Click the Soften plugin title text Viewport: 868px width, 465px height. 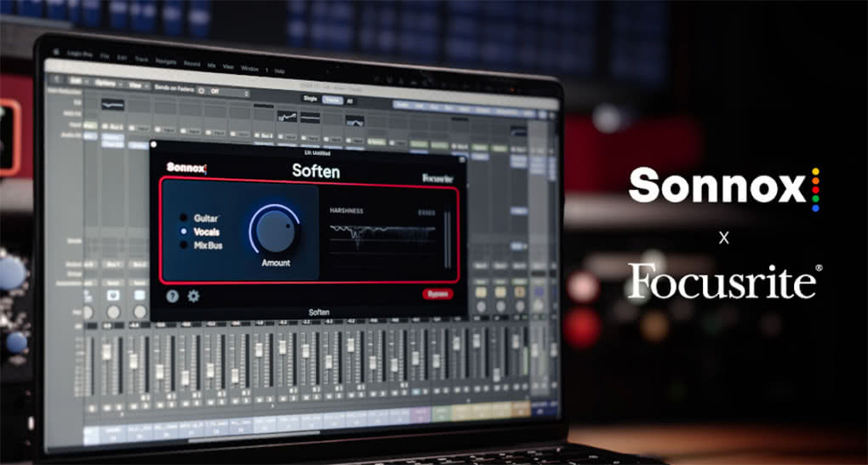pos(316,170)
